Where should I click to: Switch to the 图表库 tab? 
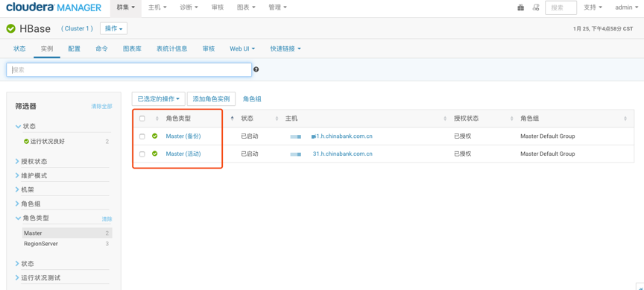132,48
